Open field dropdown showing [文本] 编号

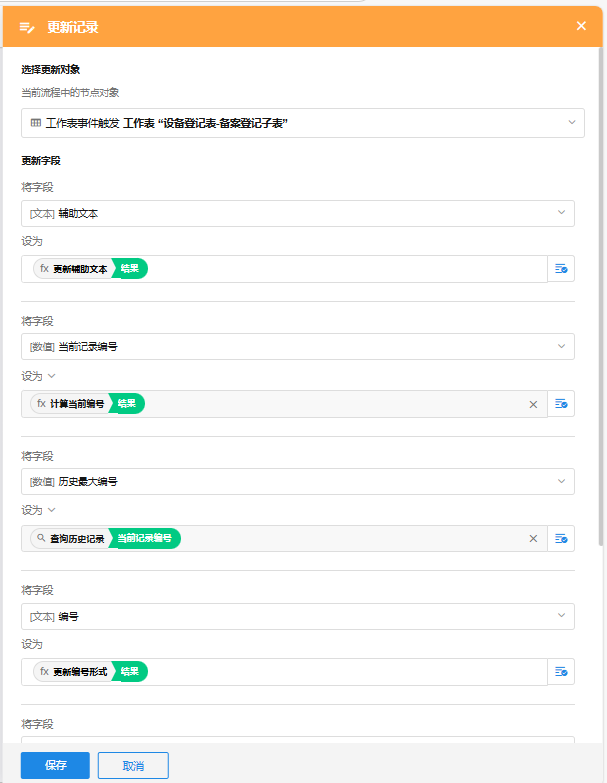[298, 616]
